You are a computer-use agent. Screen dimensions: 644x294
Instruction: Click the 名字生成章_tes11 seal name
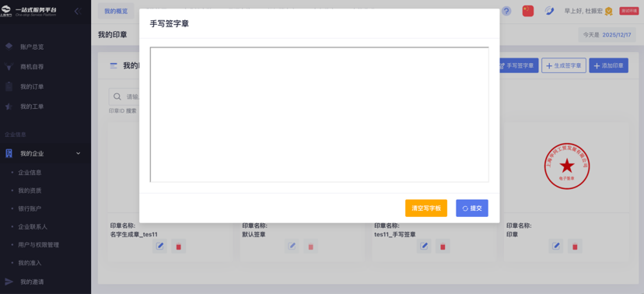coord(134,234)
